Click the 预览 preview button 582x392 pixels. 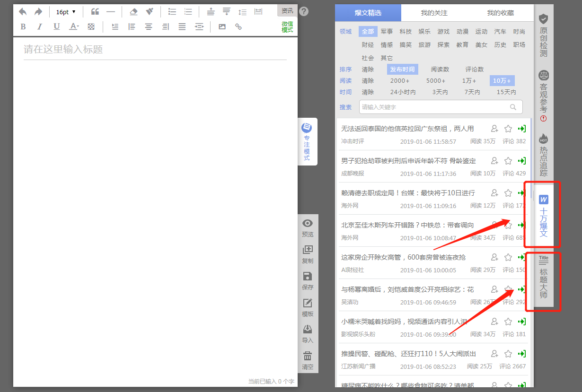[x=308, y=228]
